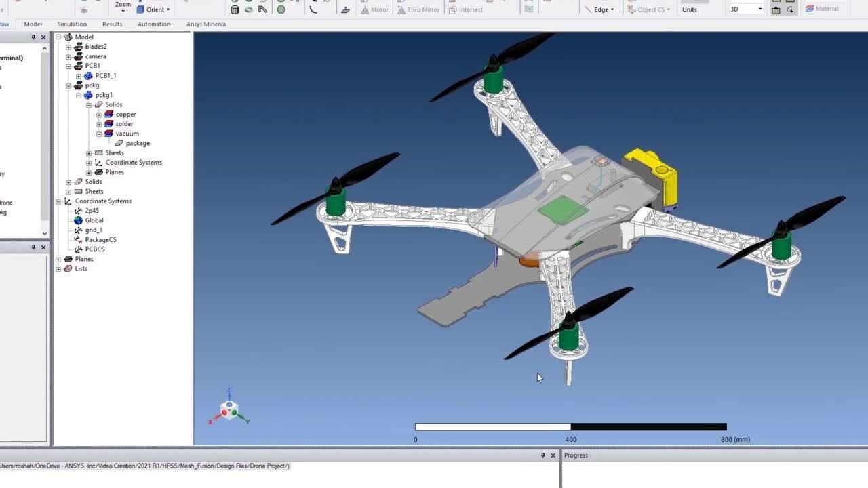Toggle auto-hide pin on lower left panel

pyautogui.click(x=33, y=247)
